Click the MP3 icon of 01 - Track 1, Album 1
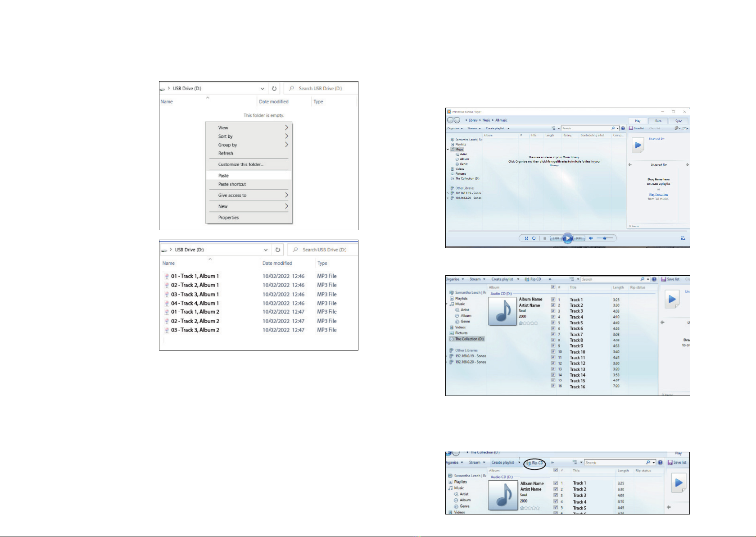The image size is (756, 537). [x=167, y=276]
